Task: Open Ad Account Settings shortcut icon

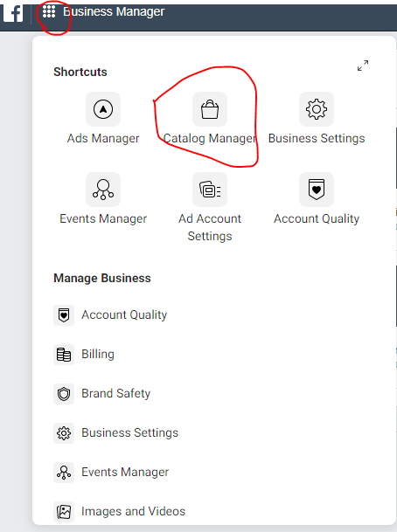Action: pyautogui.click(x=210, y=190)
